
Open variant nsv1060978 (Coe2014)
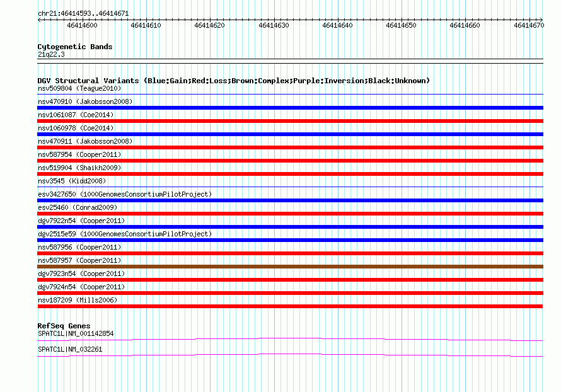tap(76, 128)
